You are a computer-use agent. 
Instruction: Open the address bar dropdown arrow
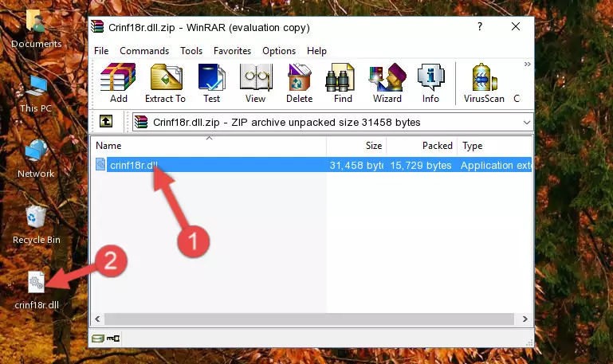pos(527,122)
